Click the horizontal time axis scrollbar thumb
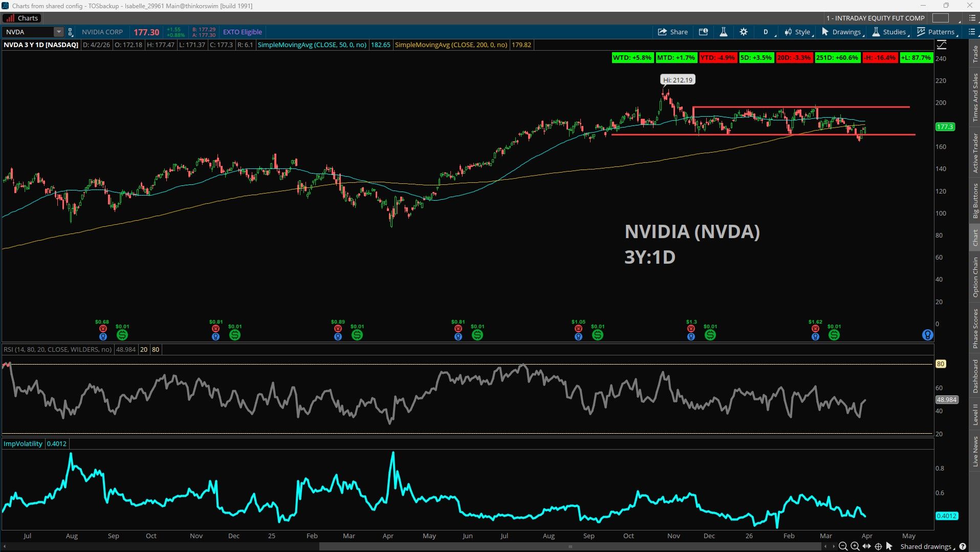This screenshot has width=980, height=552. click(571, 546)
